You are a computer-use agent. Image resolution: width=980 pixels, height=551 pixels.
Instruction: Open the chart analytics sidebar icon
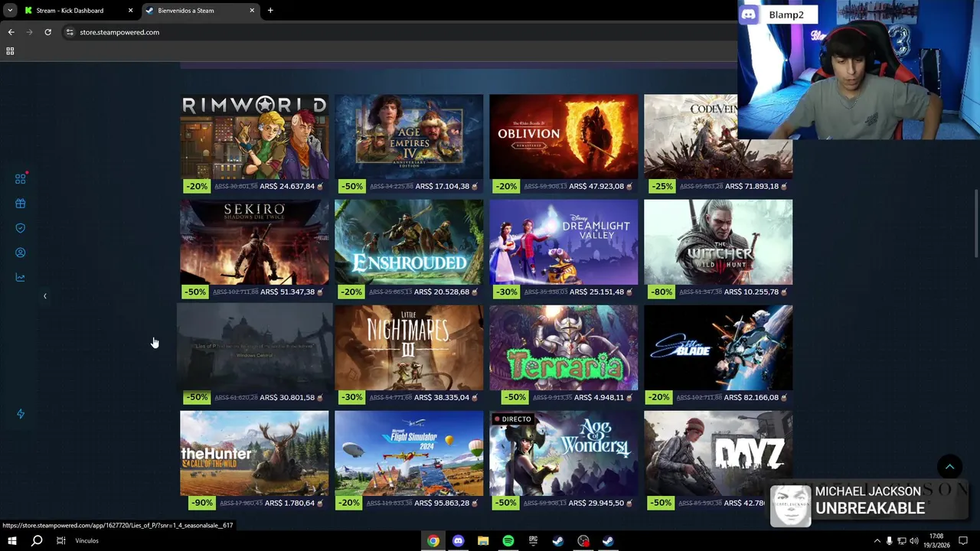tap(21, 277)
